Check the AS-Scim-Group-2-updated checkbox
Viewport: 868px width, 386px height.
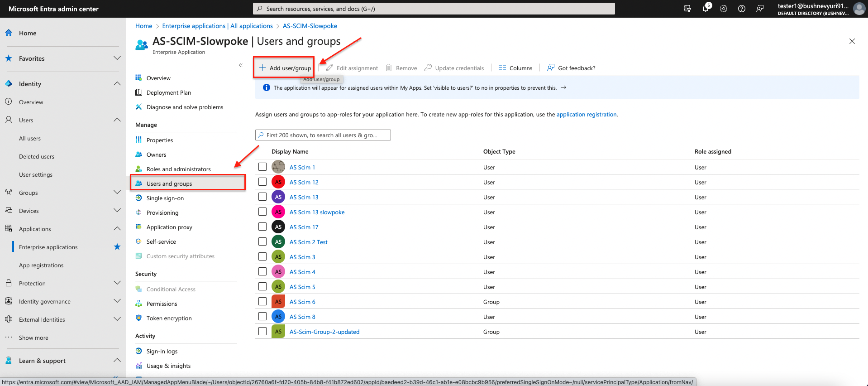(262, 331)
